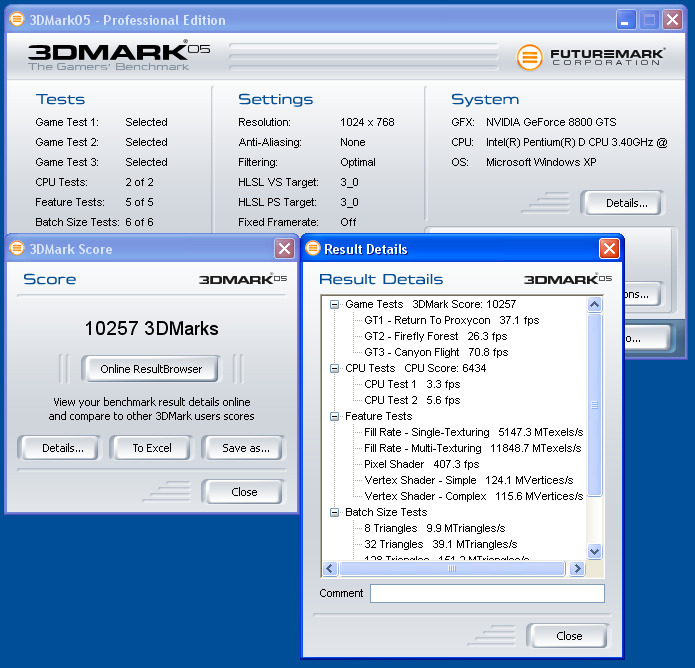The width and height of the screenshot is (695, 668).
Task: Click the 3DMark Score title bar icon
Action: click(x=17, y=248)
